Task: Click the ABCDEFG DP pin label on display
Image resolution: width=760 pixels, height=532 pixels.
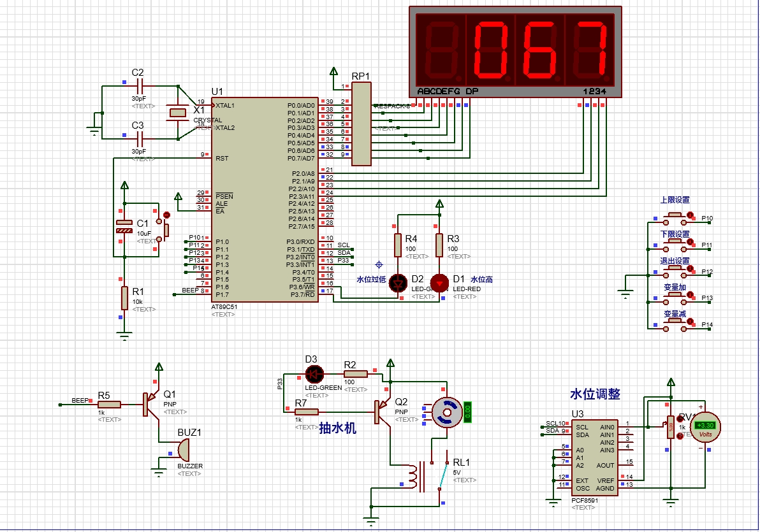Action: [448, 91]
